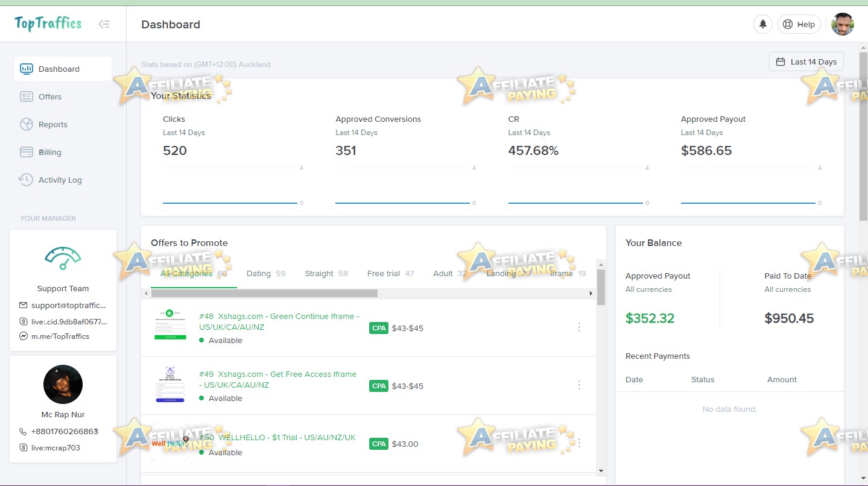Click the thumbnail of offer #49

tap(170, 384)
